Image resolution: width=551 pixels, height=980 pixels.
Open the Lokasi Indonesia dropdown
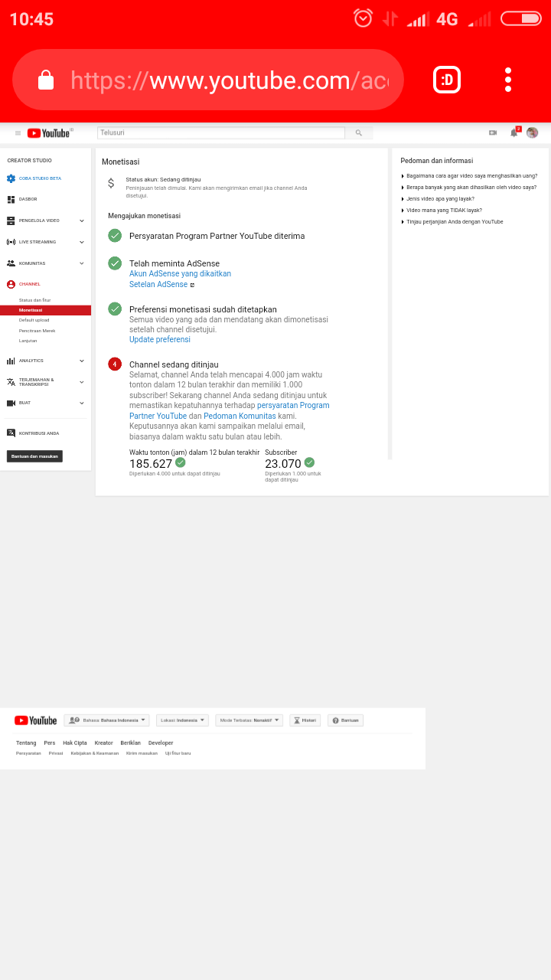(x=182, y=720)
